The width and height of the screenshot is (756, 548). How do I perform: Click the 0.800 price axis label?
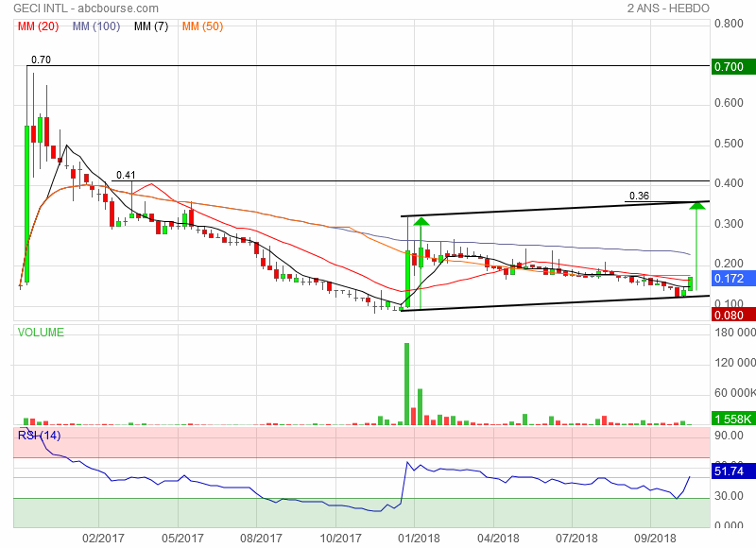(x=729, y=24)
